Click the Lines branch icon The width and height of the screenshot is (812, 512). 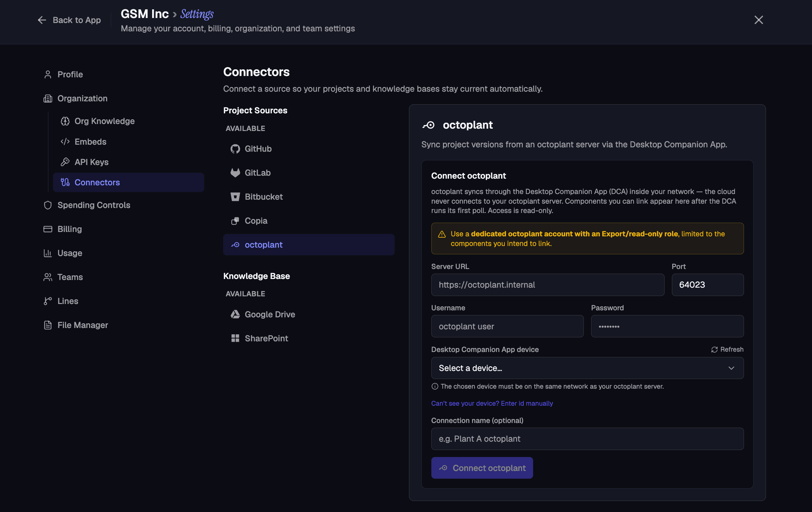[48, 301]
